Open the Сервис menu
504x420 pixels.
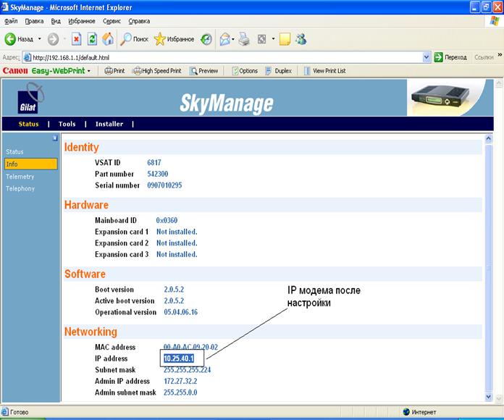pos(112,21)
